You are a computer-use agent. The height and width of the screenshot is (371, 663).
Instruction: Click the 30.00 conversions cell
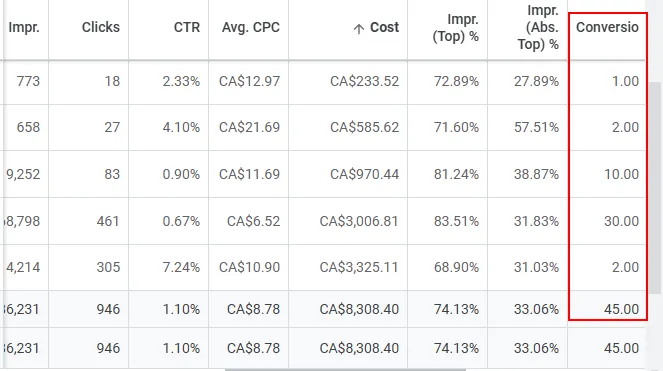point(621,221)
